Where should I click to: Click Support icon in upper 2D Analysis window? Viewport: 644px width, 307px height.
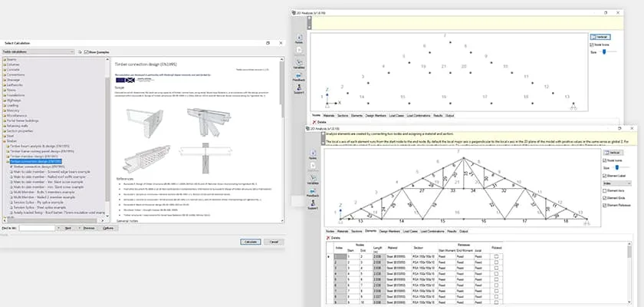click(x=299, y=89)
